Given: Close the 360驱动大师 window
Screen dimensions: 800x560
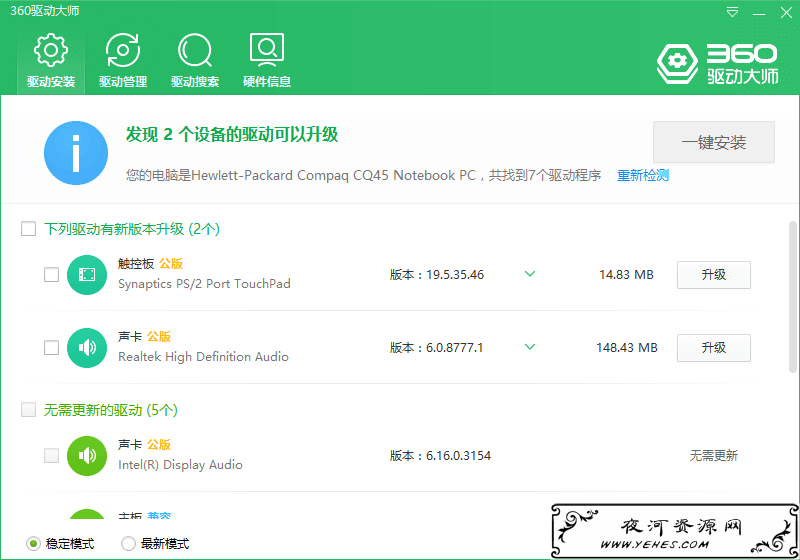Looking at the screenshot, I should point(786,12).
